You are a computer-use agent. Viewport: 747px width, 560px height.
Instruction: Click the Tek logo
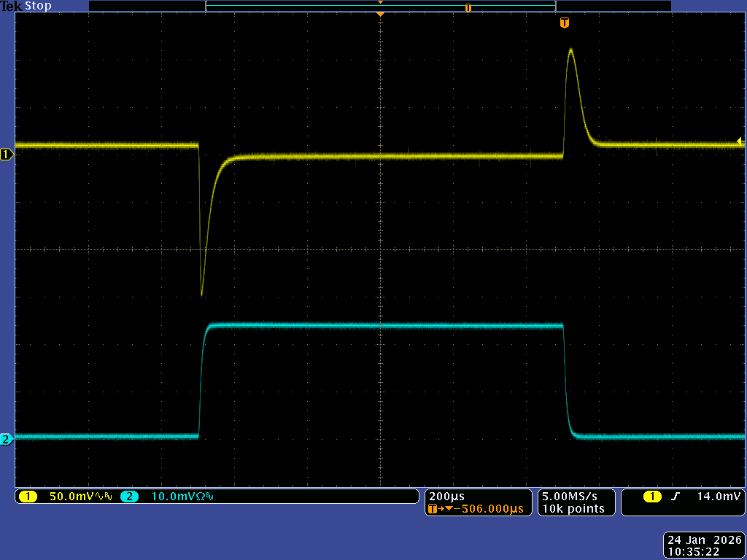(12, 6)
